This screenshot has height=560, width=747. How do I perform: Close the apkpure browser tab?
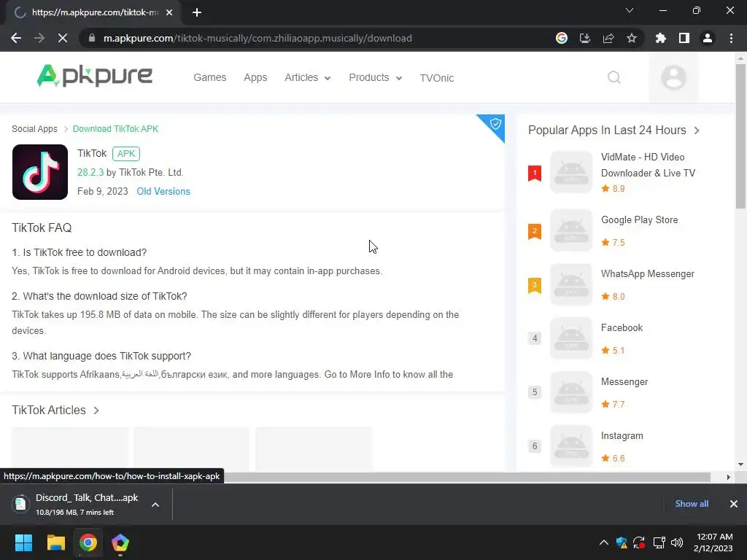pos(169,12)
